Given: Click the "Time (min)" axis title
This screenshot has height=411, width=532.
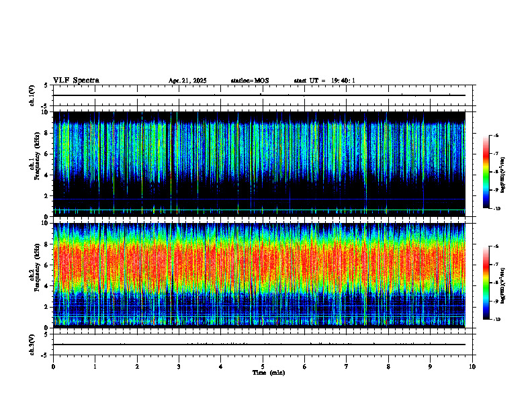Looking at the screenshot, I should [x=269, y=373].
